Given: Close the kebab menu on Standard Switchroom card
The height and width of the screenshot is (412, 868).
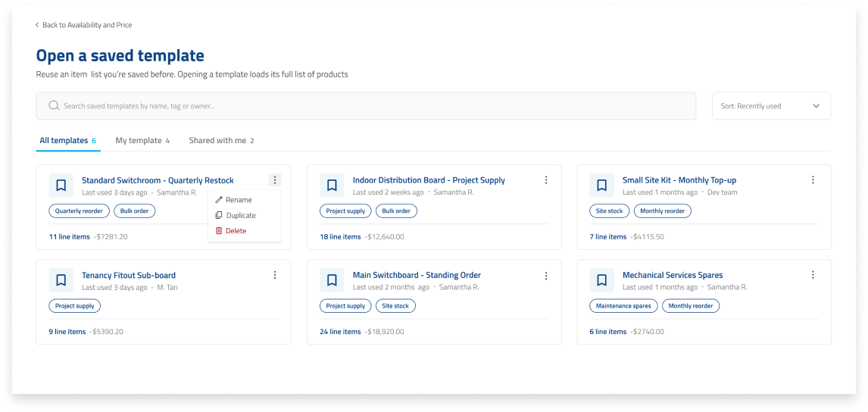Looking at the screenshot, I should [x=275, y=180].
